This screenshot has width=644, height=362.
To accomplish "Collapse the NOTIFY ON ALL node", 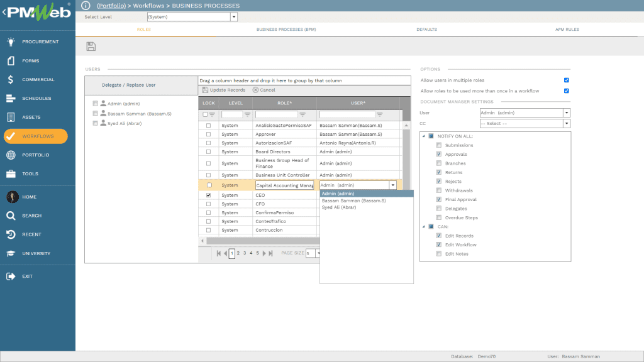I will coord(424,136).
